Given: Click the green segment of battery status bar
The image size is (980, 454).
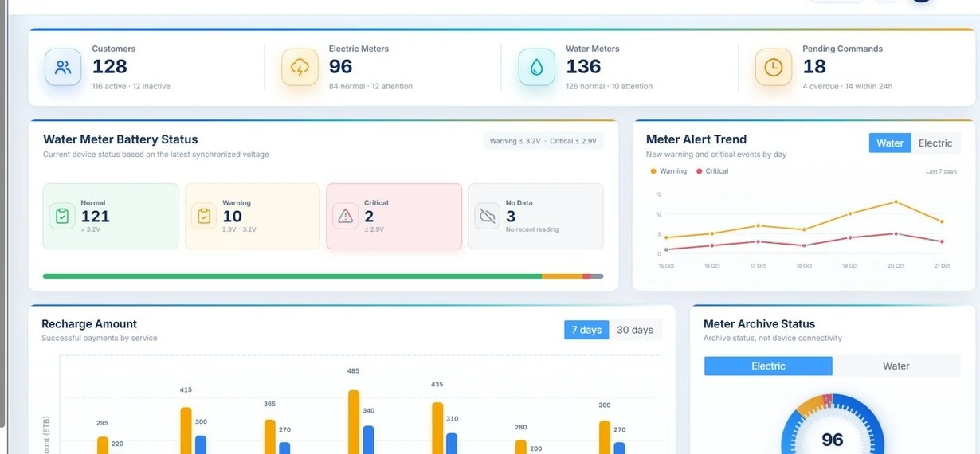Looking at the screenshot, I should (x=292, y=276).
